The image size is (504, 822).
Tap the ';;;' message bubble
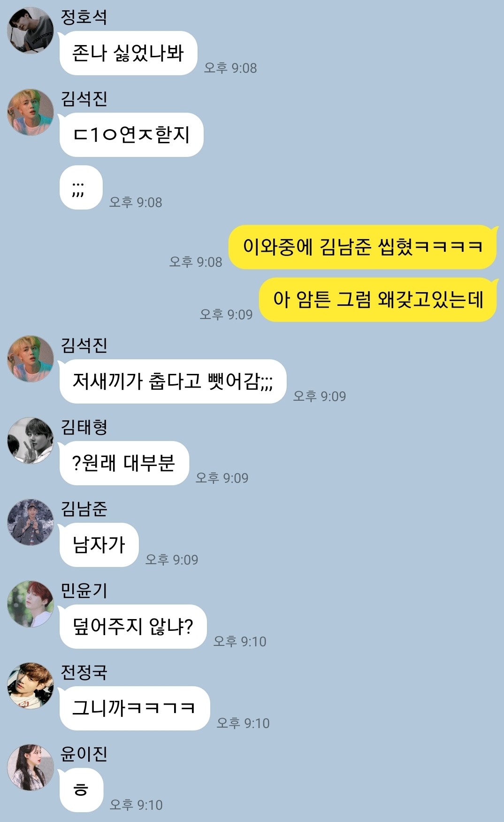[x=81, y=187]
